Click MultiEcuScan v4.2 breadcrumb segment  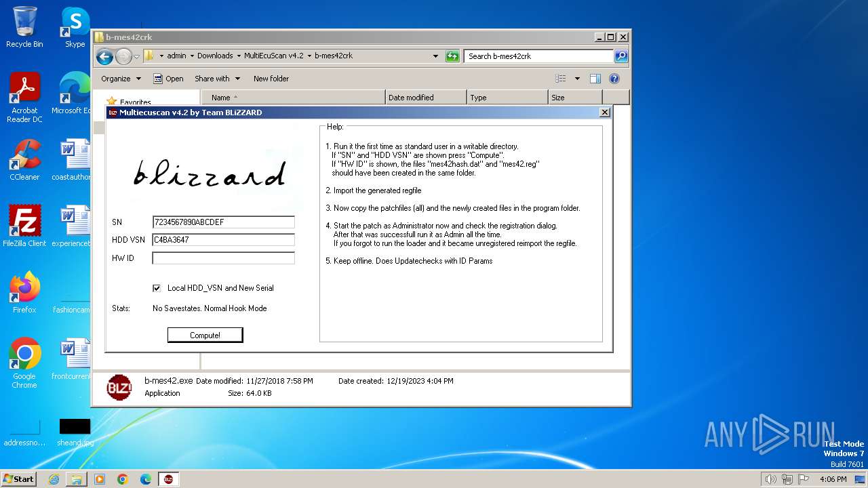click(x=273, y=56)
